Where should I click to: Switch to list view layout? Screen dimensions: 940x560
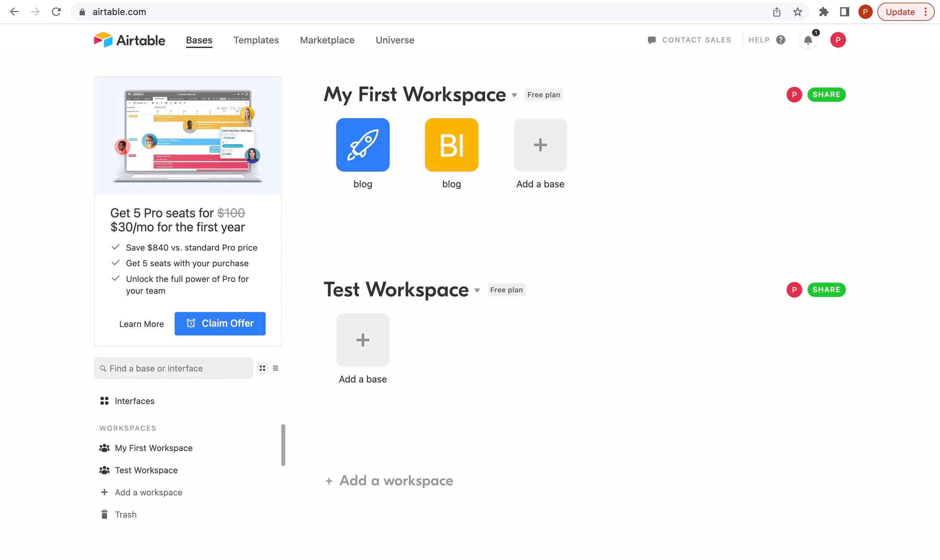coord(275,368)
